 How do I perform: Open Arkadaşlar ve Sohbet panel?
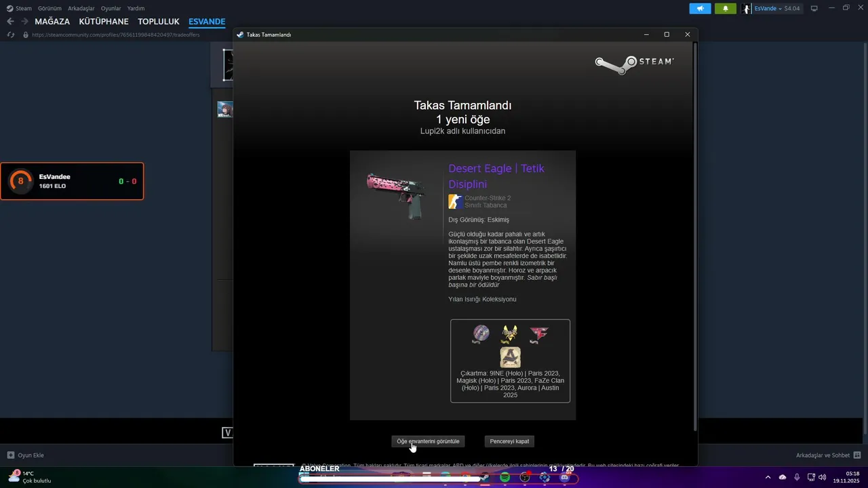(x=828, y=455)
